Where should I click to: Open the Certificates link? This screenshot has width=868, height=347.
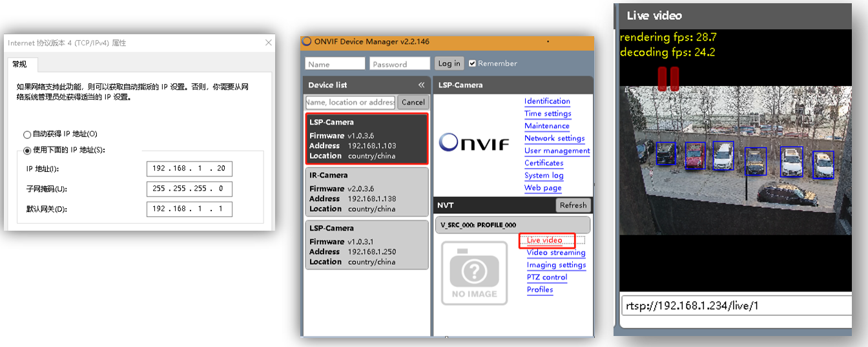[x=544, y=163]
